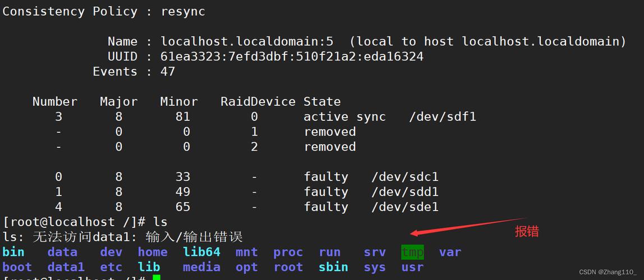The height and width of the screenshot is (280, 644).
Task: Click the 'bin' directory entry
Action: [x=13, y=251]
